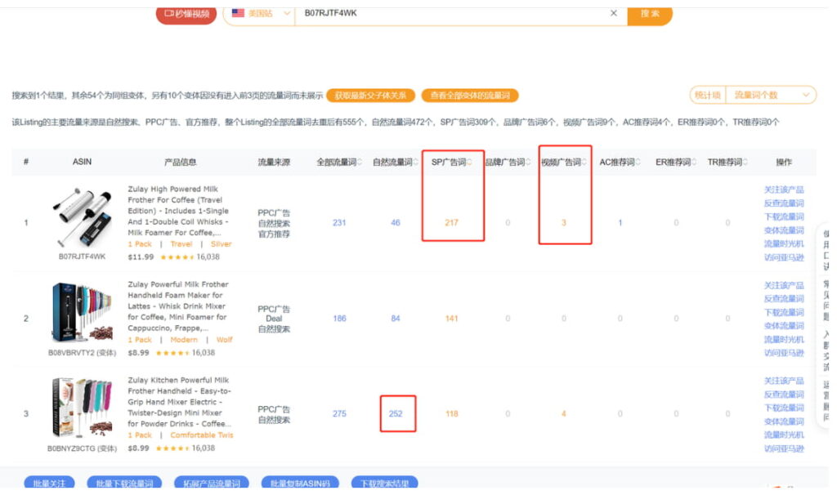837x504 pixels.
Task: Click the 252 natural keywords count
Action: (396, 414)
